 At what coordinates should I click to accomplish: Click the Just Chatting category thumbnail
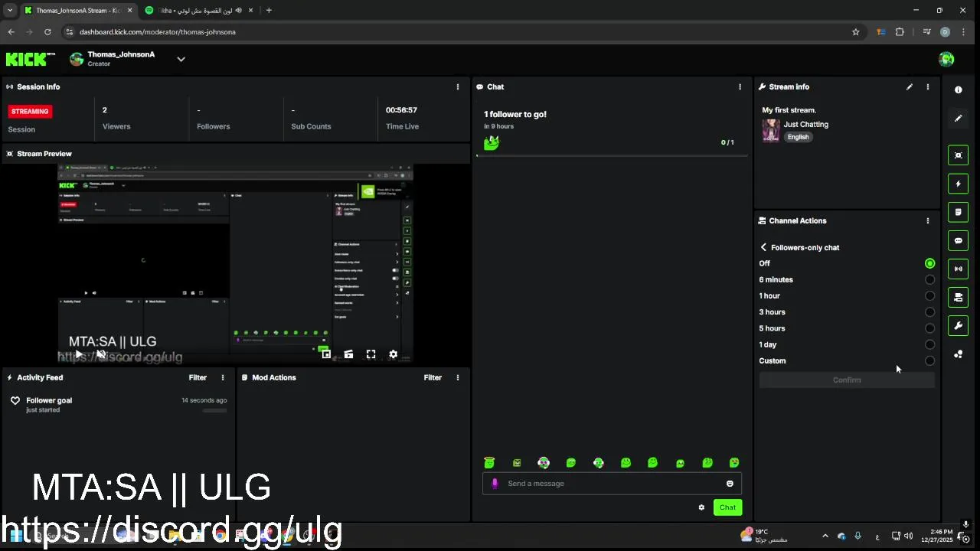click(771, 130)
